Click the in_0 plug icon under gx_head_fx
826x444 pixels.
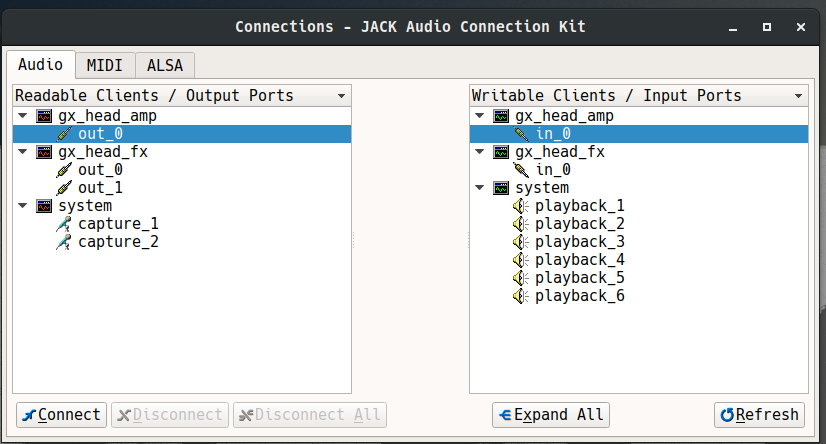[x=521, y=170]
